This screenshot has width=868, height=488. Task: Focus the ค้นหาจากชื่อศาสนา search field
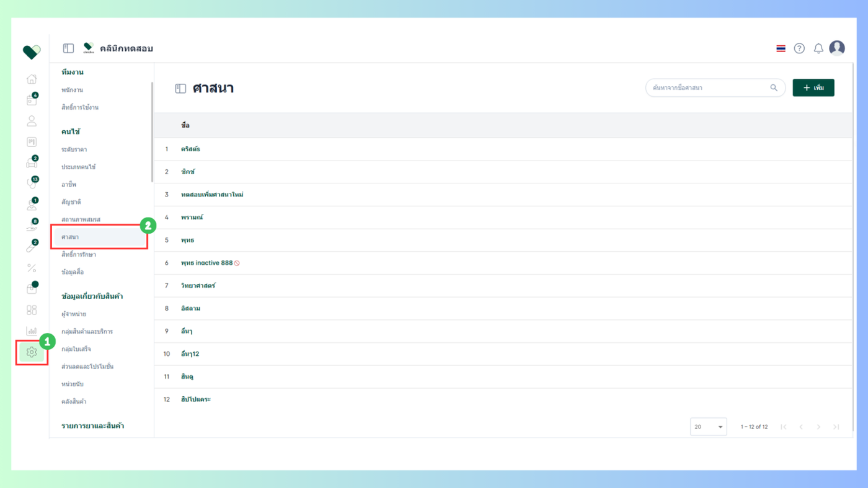[x=715, y=88]
